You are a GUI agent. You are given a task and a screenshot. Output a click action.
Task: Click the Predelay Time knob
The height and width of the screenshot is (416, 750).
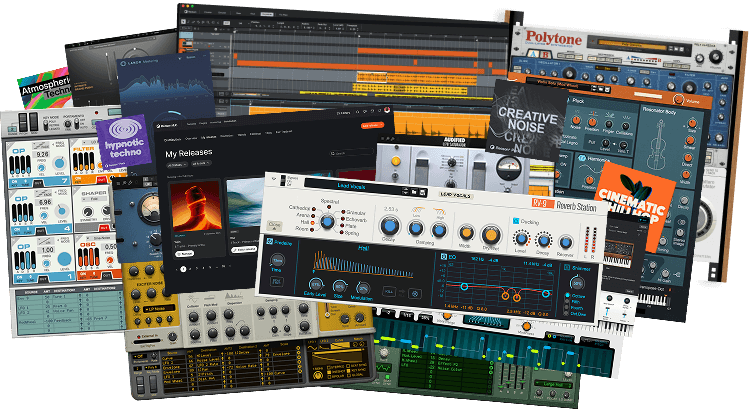[277, 261]
